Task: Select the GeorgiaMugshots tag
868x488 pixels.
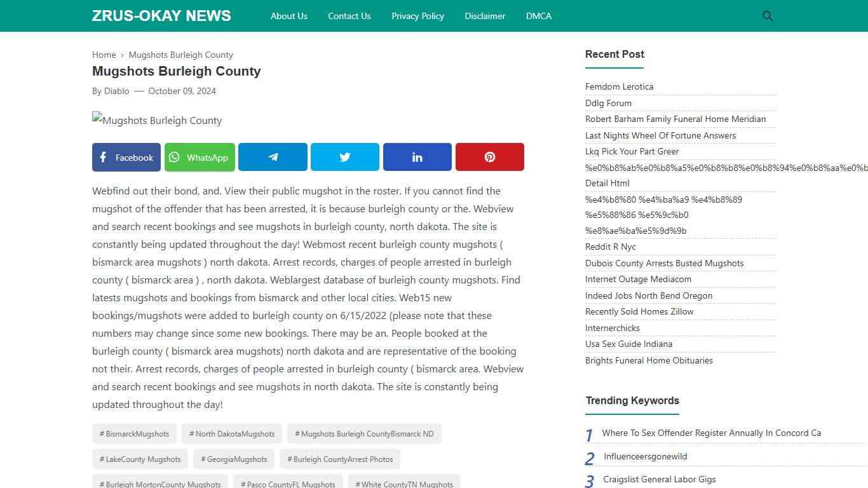Action: 233,459
